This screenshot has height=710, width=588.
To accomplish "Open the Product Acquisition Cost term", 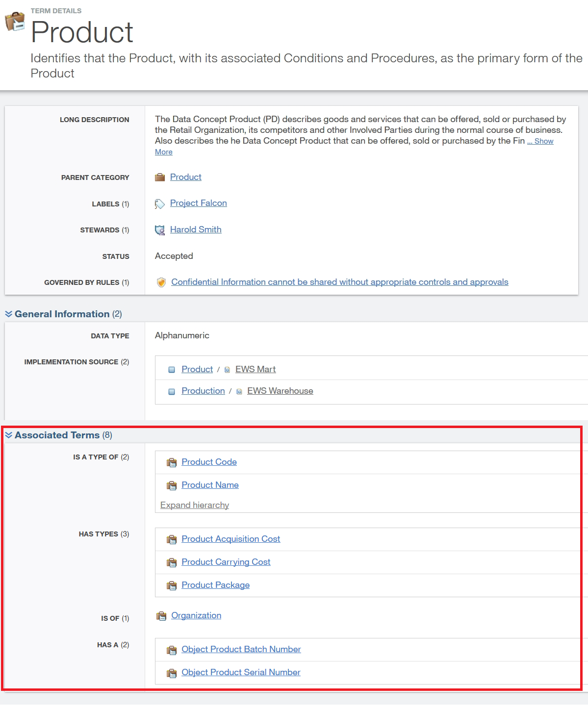I will pyautogui.click(x=230, y=539).
